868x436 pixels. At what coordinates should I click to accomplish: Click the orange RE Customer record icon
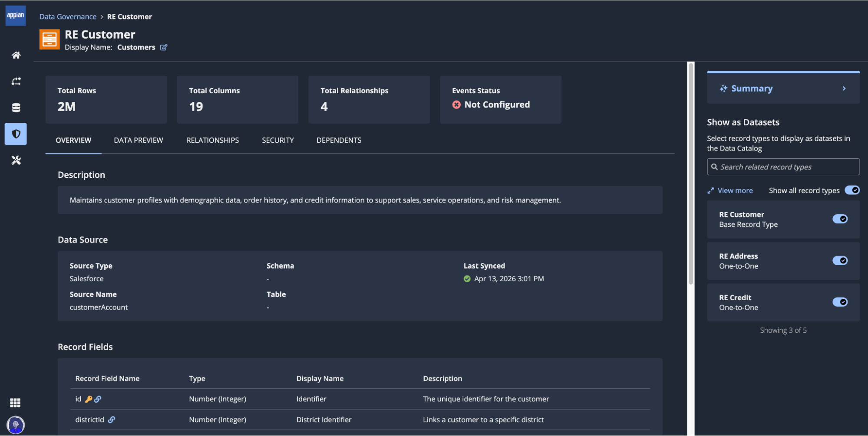[50, 39]
